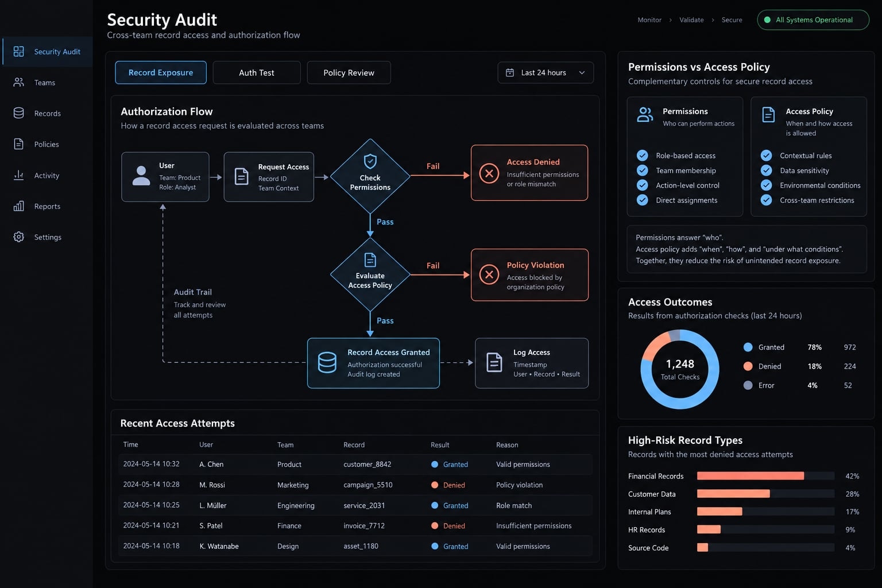The height and width of the screenshot is (588, 882).
Task: Toggle the Cross-team restrictions checkmark
Action: pos(766,200)
